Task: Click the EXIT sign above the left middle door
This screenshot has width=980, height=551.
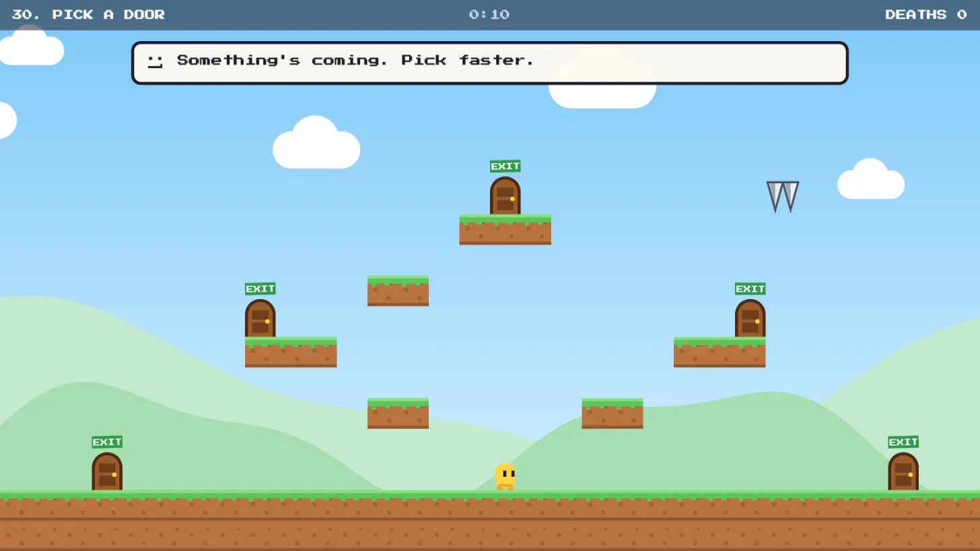Action: pyautogui.click(x=260, y=289)
